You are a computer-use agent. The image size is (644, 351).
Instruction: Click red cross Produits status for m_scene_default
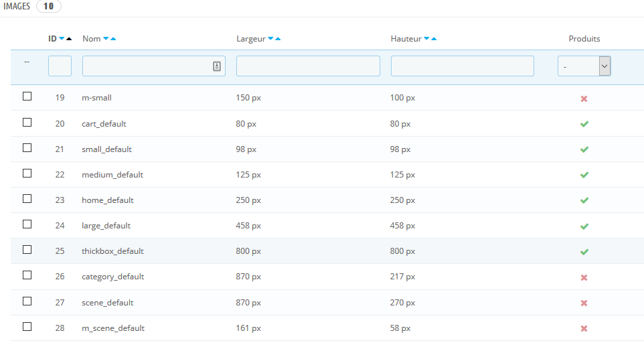tap(584, 328)
